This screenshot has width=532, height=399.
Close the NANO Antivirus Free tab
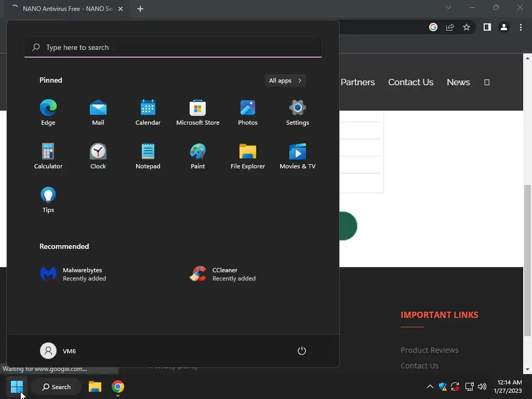tap(121, 9)
